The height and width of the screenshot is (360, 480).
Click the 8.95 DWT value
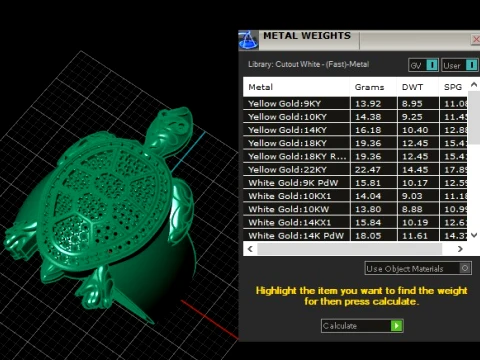click(412, 104)
